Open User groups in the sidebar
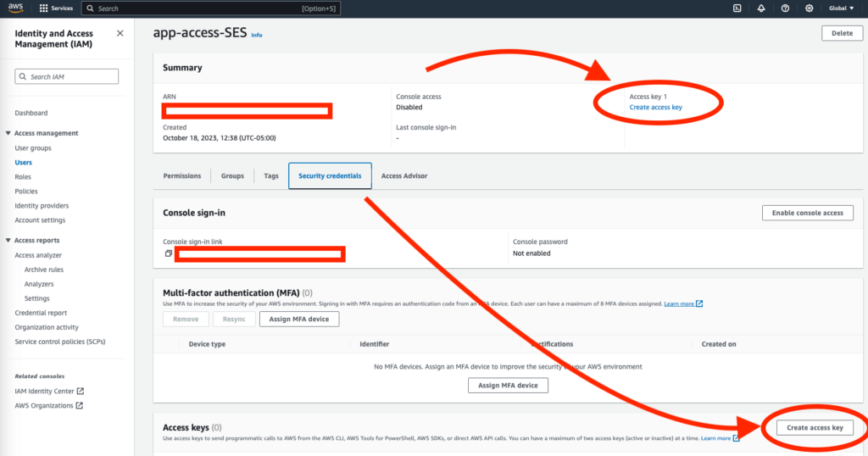The height and width of the screenshot is (456, 868). point(33,148)
